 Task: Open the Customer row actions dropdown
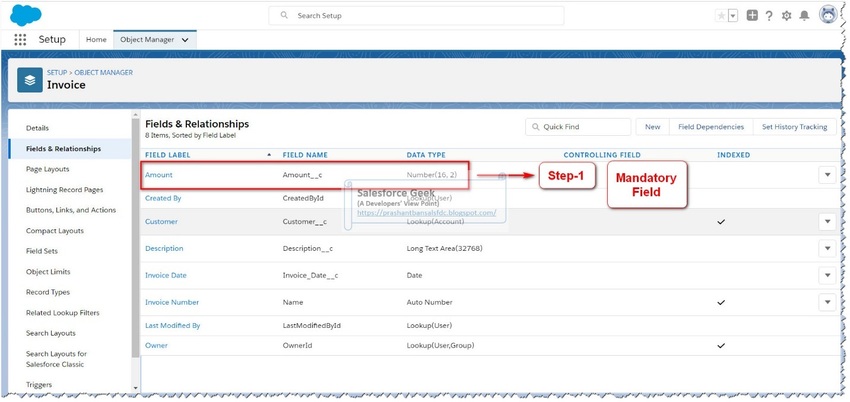[827, 222]
